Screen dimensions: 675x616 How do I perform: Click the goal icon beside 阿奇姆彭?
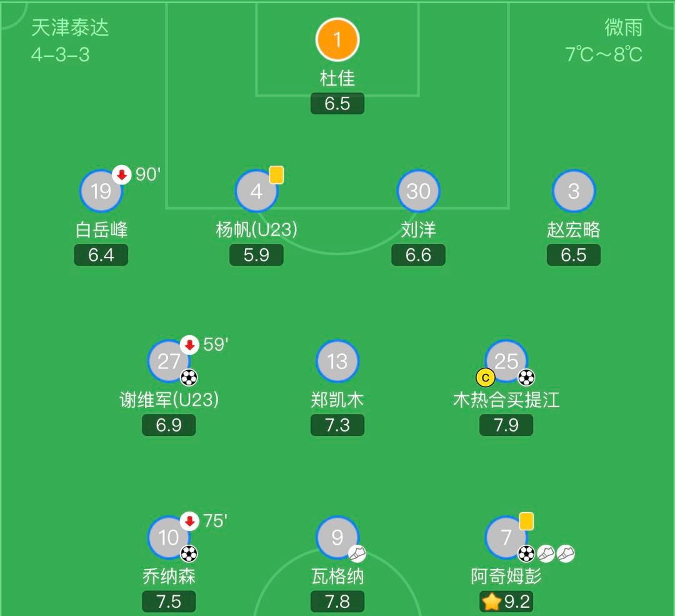pyautogui.click(x=527, y=553)
